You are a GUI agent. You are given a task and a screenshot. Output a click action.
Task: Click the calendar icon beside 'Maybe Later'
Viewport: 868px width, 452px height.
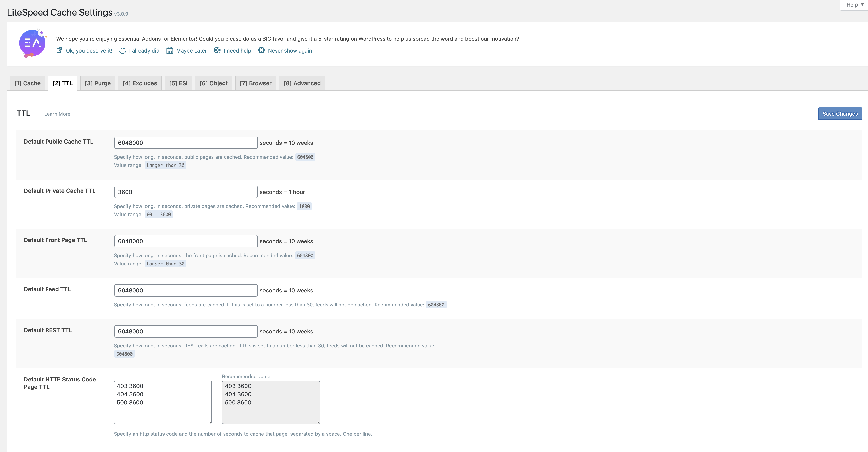click(x=169, y=51)
